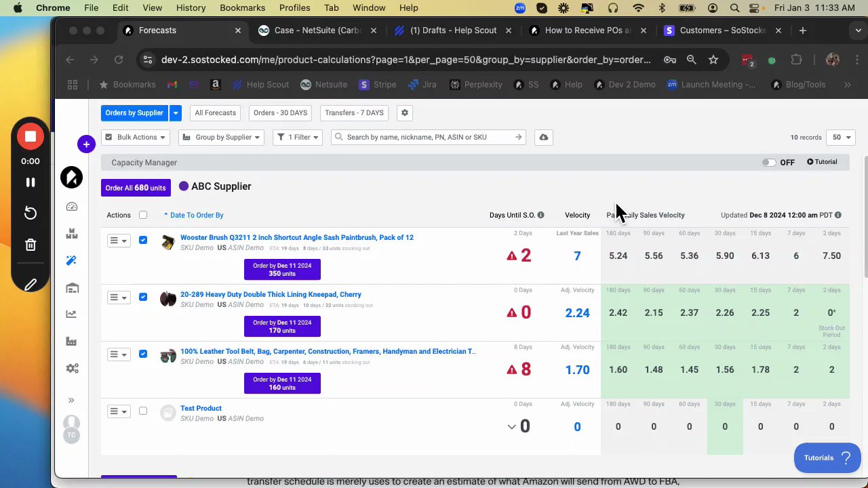Open the inventory boxes icon in sidebar
This screenshot has height=488, width=868.
pyautogui.click(x=72, y=234)
